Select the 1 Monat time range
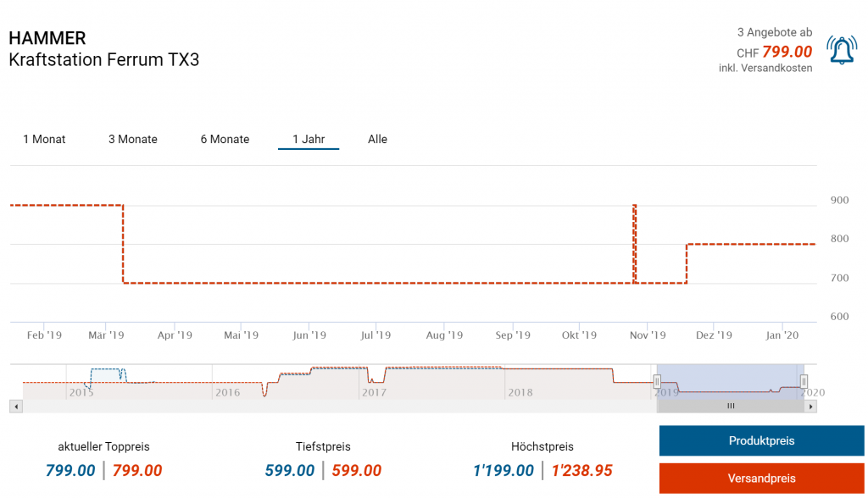Screen dimensions: 868x498 pos(44,139)
